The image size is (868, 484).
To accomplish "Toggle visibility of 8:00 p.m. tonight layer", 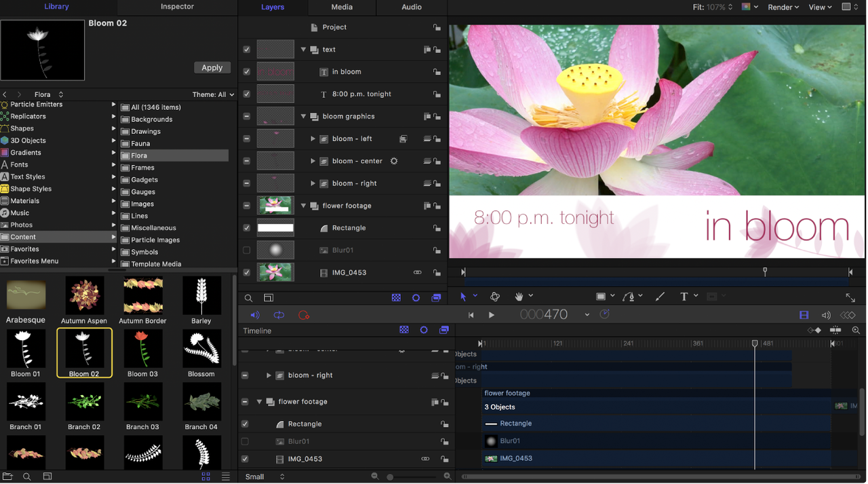I will (247, 94).
